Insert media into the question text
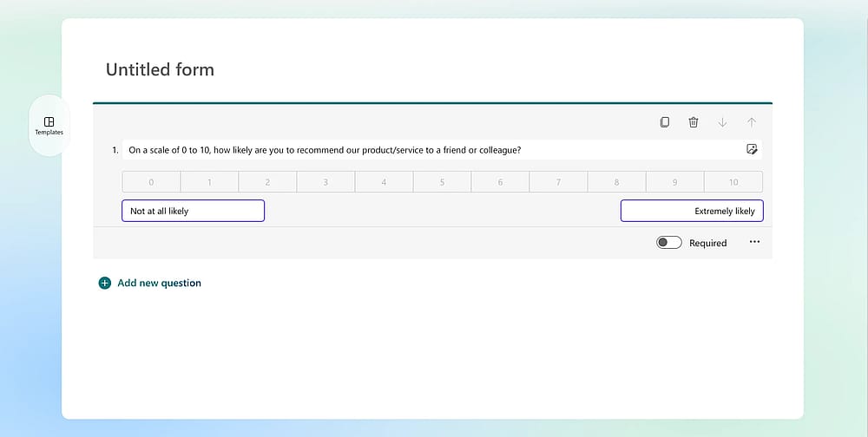Viewport: 868px width, 437px height. [x=752, y=149]
